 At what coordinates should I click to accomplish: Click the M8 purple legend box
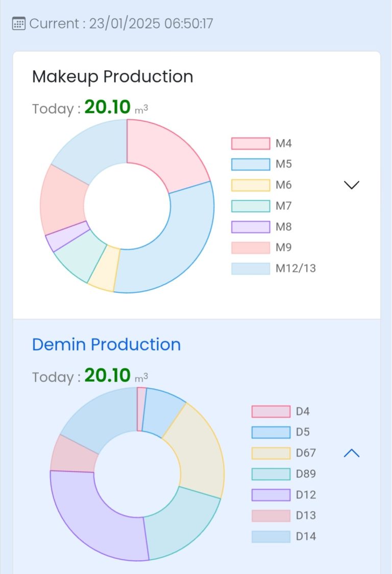250,227
